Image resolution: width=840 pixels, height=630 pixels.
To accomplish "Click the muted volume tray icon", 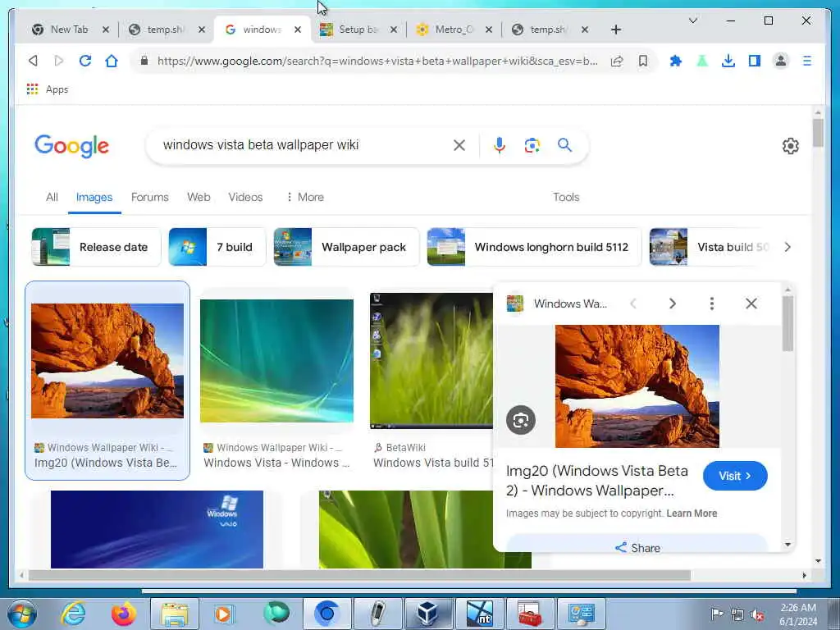I will coord(757,615).
